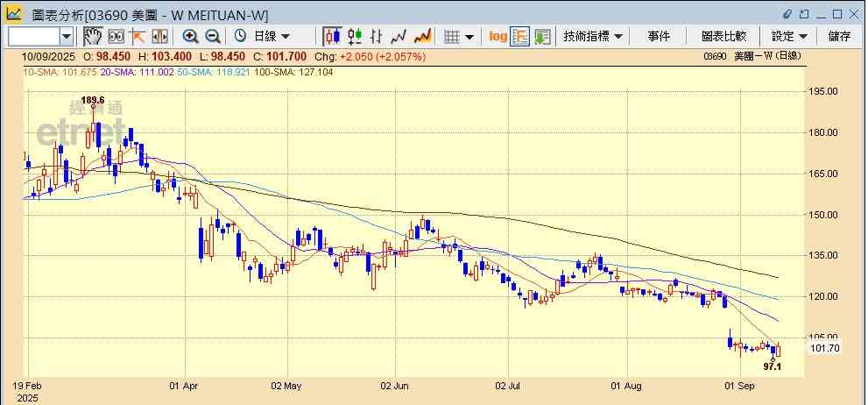
Task: Open the stock code dropdown arrow
Action: click(67, 37)
